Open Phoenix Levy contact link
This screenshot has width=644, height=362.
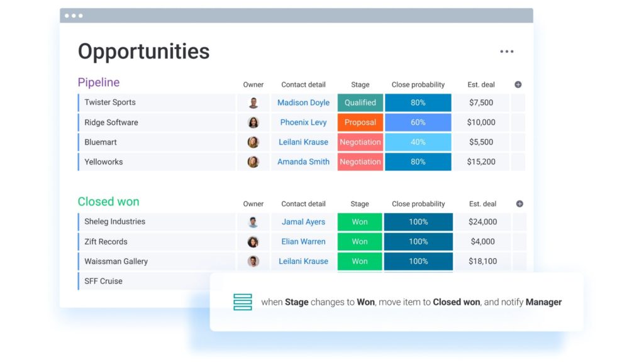pyautogui.click(x=303, y=123)
